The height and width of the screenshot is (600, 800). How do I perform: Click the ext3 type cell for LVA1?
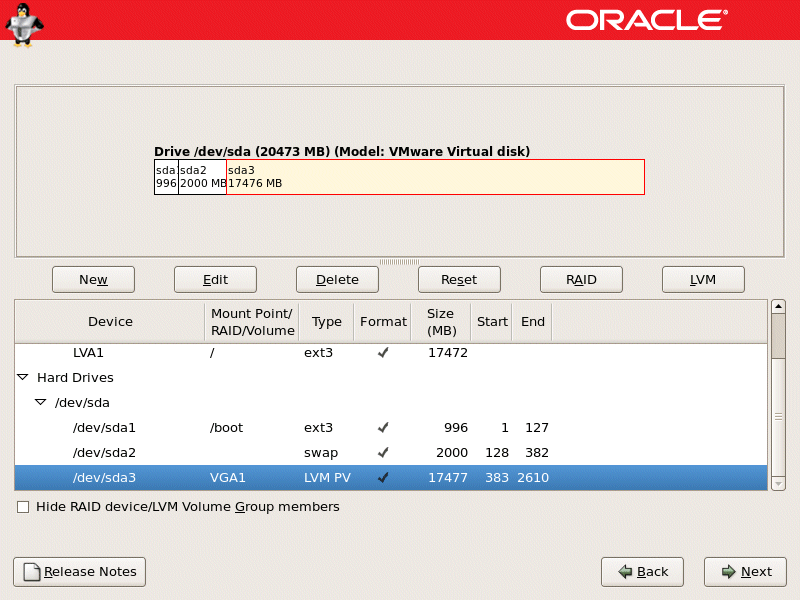[318, 353]
